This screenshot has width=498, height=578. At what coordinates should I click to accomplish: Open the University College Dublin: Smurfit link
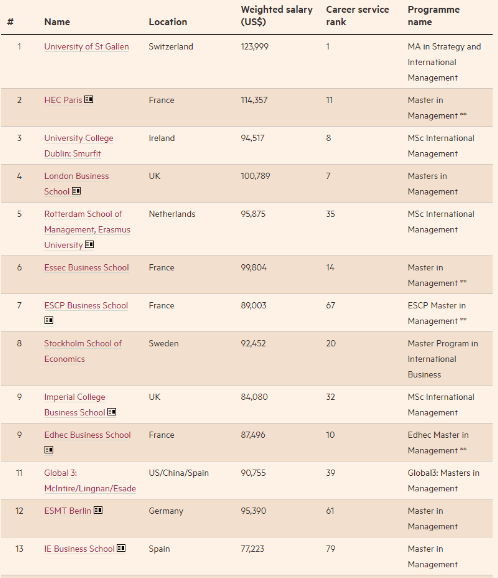pos(79,146)
